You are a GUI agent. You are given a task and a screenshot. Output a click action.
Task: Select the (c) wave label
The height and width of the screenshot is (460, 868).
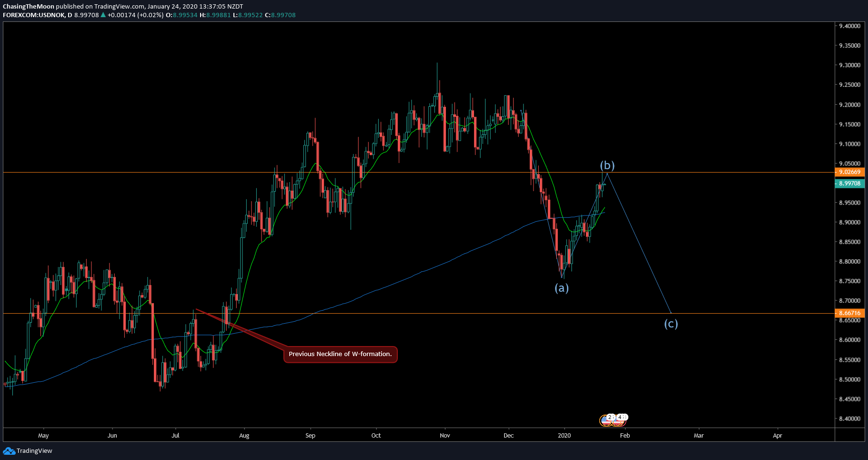[671, 324]
